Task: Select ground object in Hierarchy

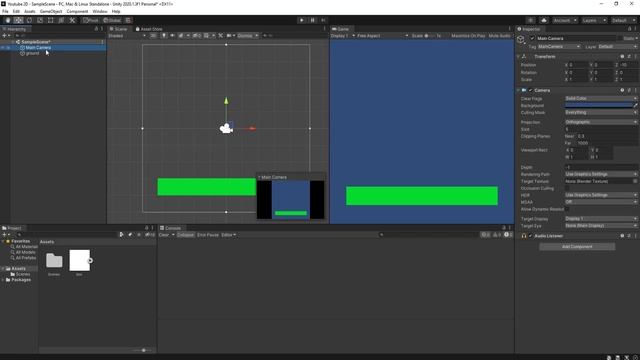Action: [x=32, y=53]
